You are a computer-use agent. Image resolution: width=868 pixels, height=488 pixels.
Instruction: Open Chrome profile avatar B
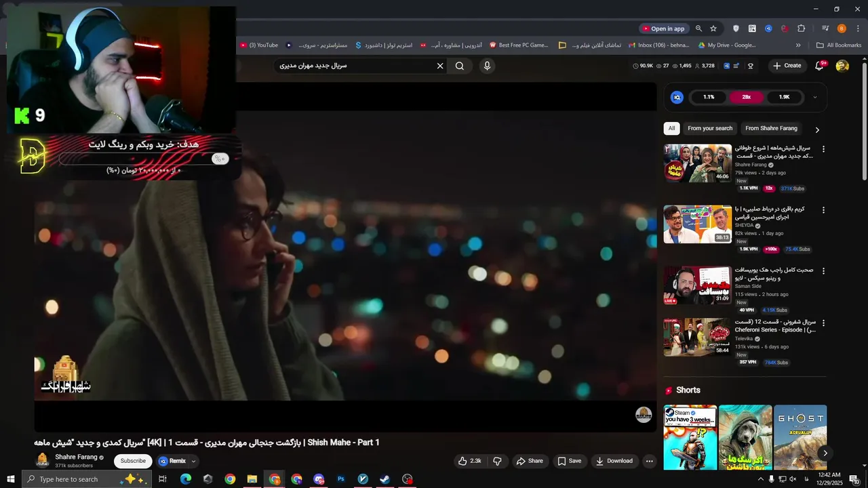pyautogui.click(x=842, y=28)
